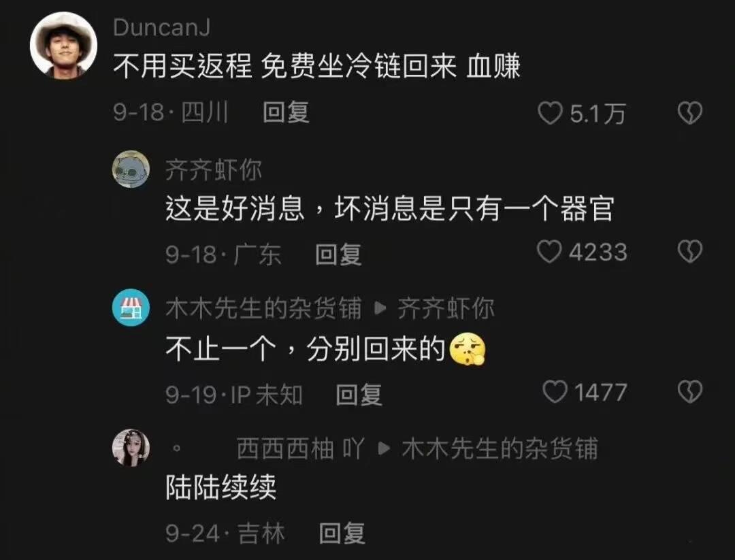735x560 pixels.
Task: Like 木木先生的杂货铺's comment with 1477 likes
Action: click(555, 392)
